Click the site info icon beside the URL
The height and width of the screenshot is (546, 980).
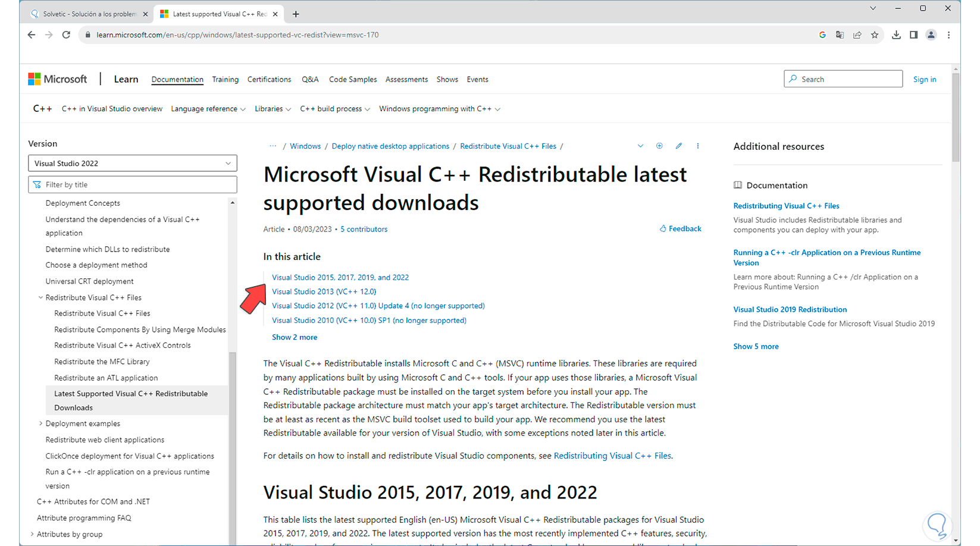click(x=88, y=35)
